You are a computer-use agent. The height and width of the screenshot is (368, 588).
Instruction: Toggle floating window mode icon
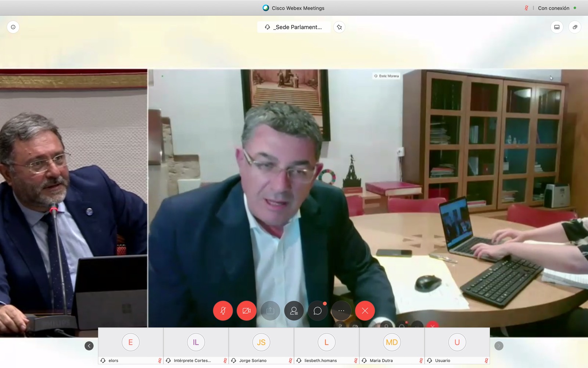(575, 27)
